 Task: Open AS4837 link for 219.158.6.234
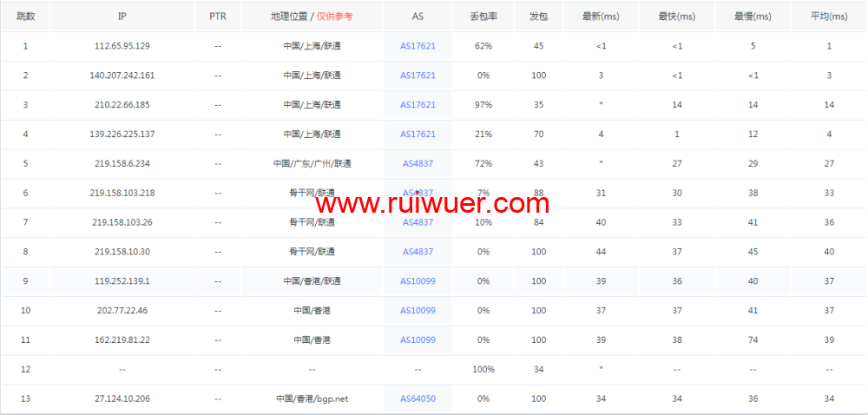418,163
